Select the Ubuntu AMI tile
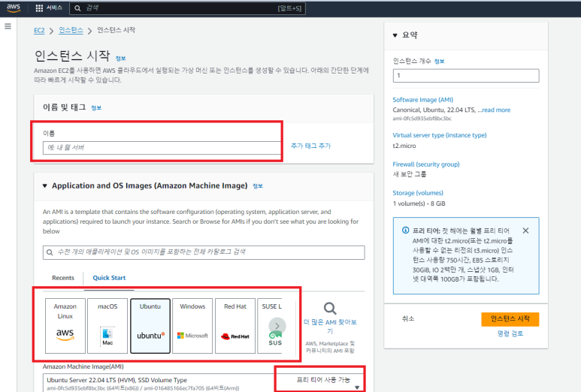 [150, 326]
